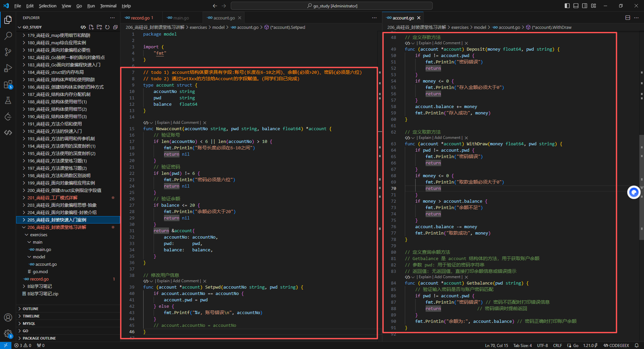
Task: Show errors and warnings from status bar
Action: point(23,345)
